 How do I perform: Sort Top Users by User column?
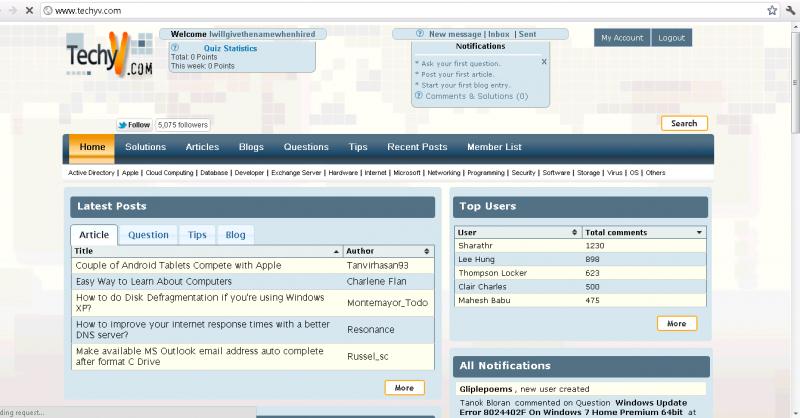click(574, 232)
